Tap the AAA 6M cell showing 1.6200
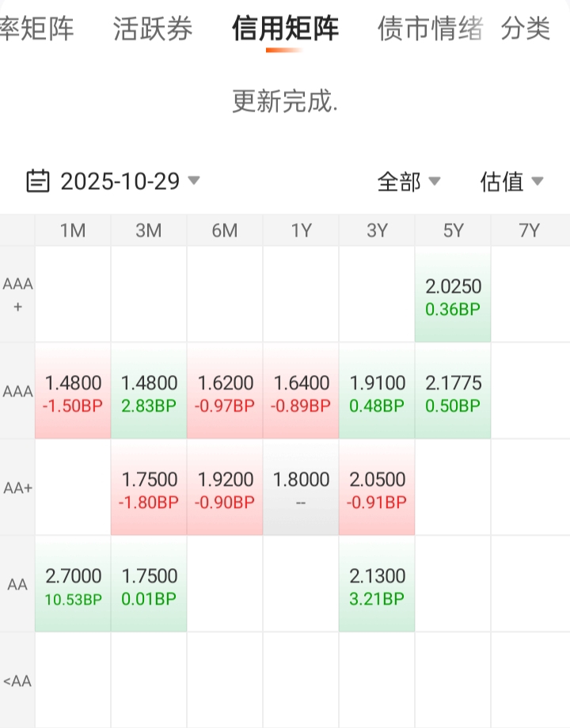 (x=225, y=393)
